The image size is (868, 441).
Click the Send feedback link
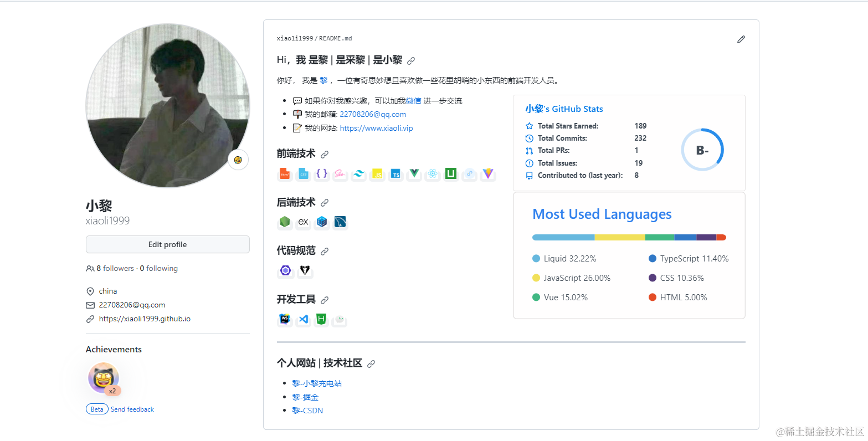pos(132,409)
